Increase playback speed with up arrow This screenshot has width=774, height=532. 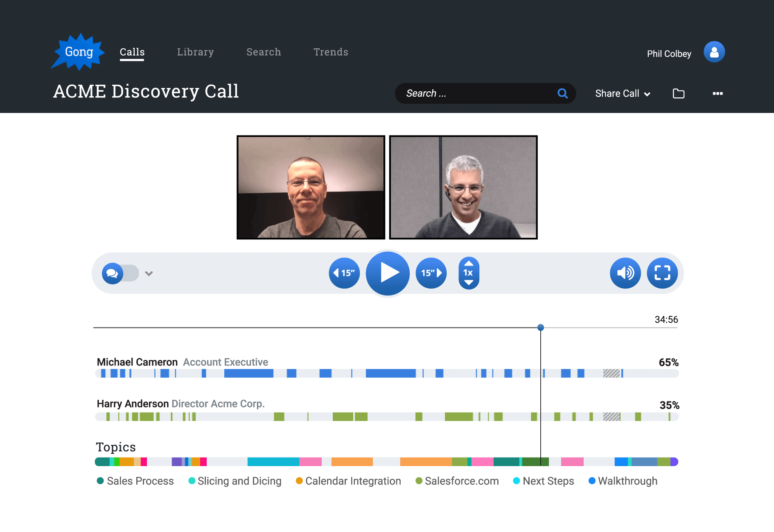469,263
